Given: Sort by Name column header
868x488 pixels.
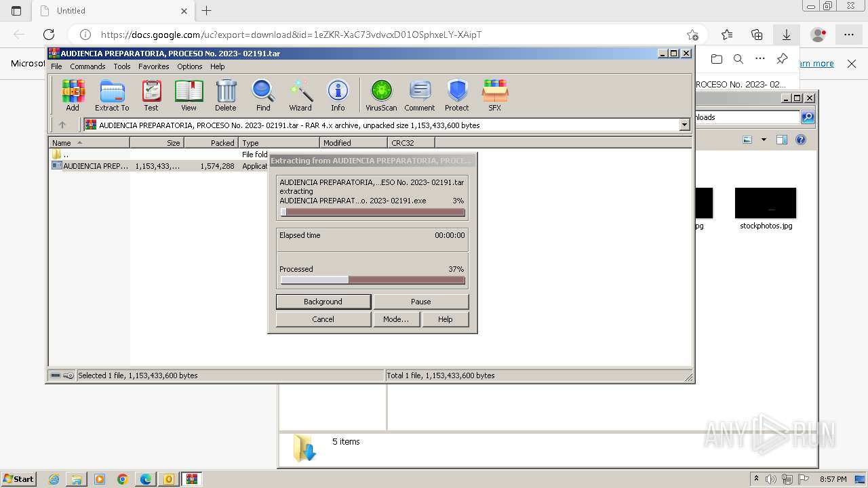Looking at the screenshot, I should (90, 142).
